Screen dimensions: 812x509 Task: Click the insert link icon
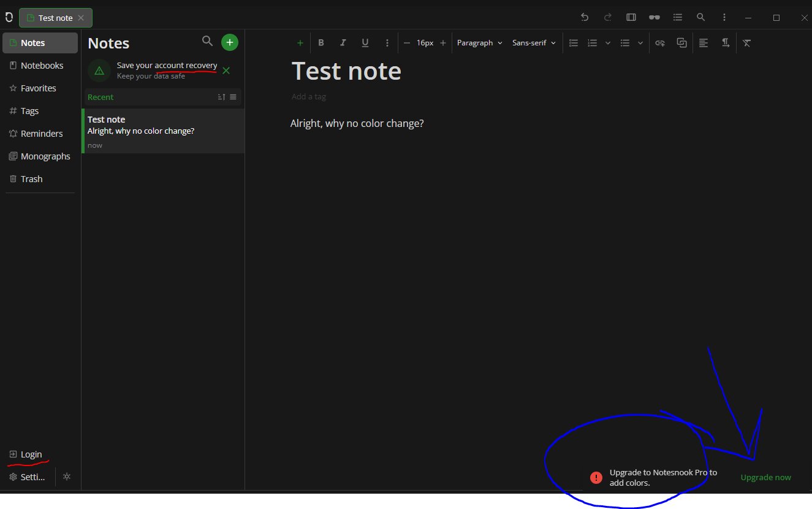coord(660,43)
